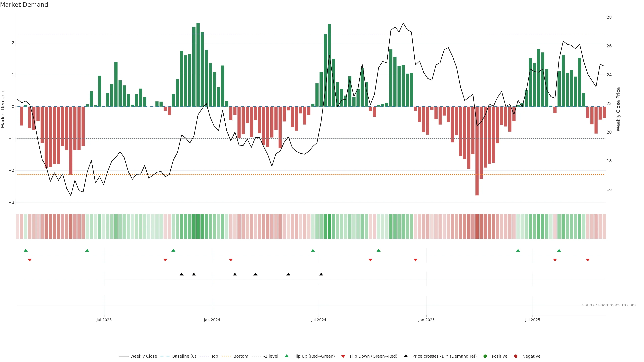Click Flip Up green triangle legend icon
644x362 pixels.
(287, 356)
